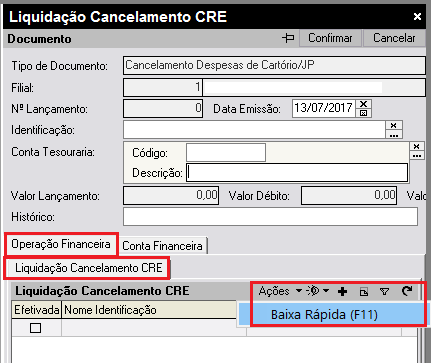Click the Tipo de Documento field
The height and width of the screenshot is (363, 431).
point(274,65)
